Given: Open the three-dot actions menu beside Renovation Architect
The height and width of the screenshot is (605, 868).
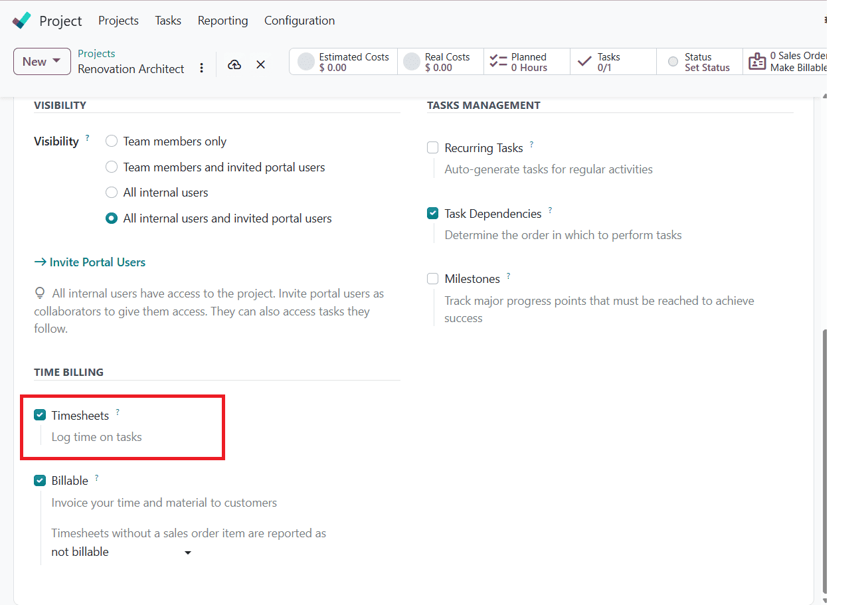Looking at the screenshot, I should tap(202, 68).
